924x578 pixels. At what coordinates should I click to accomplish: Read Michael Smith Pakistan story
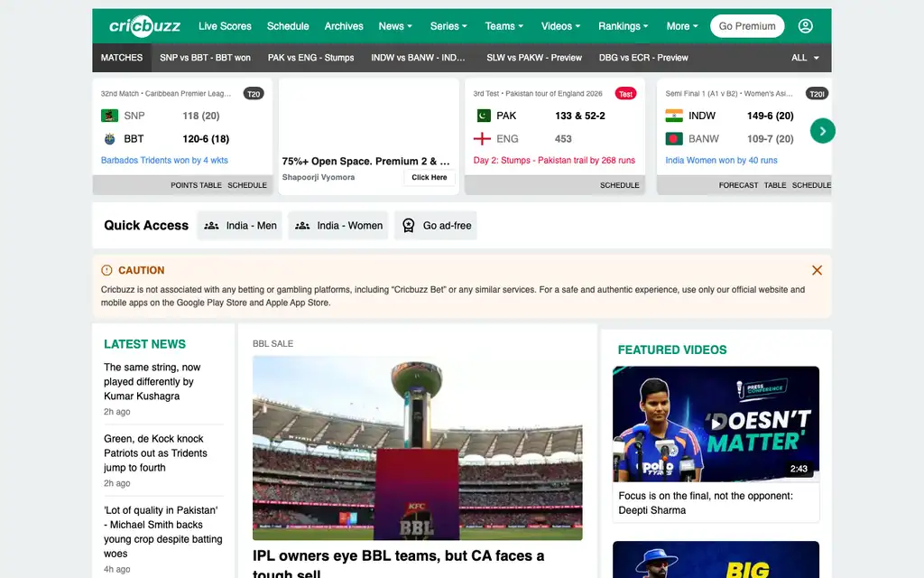(163, 531)
